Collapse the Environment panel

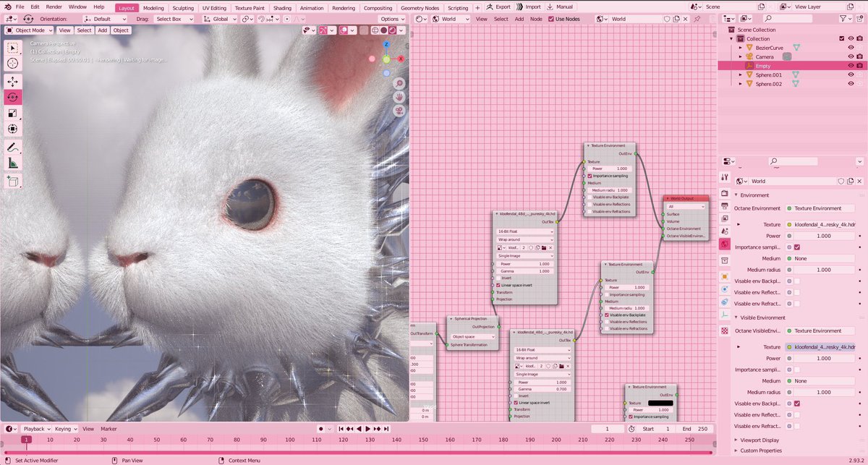click(x=737, y=195)
